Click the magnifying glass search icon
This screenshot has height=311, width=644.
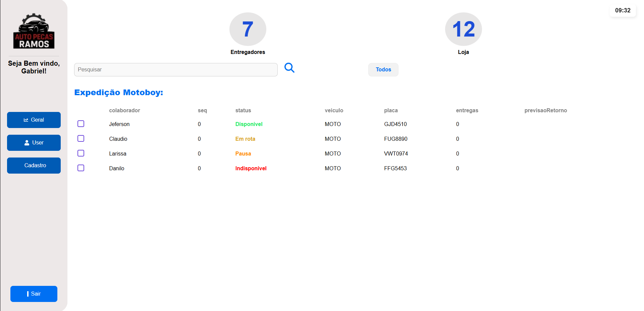289,68
